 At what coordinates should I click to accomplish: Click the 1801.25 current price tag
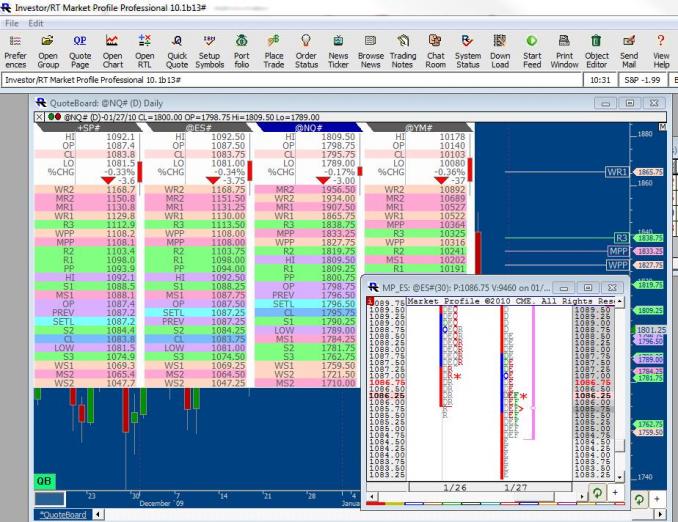(x=650, y=330)
